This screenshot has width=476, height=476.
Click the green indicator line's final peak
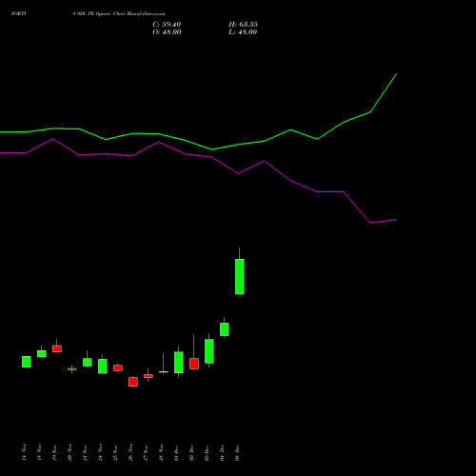point(397,73)
